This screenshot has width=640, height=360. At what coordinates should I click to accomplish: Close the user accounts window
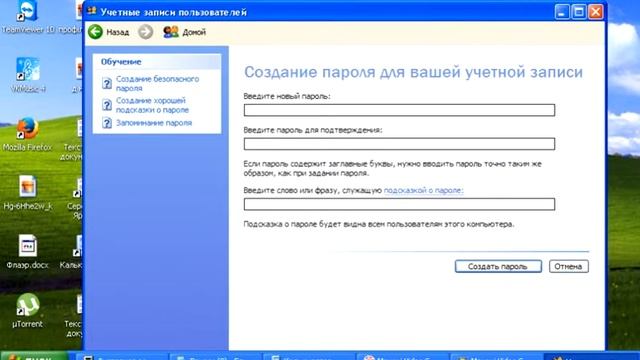coord(596,11)
